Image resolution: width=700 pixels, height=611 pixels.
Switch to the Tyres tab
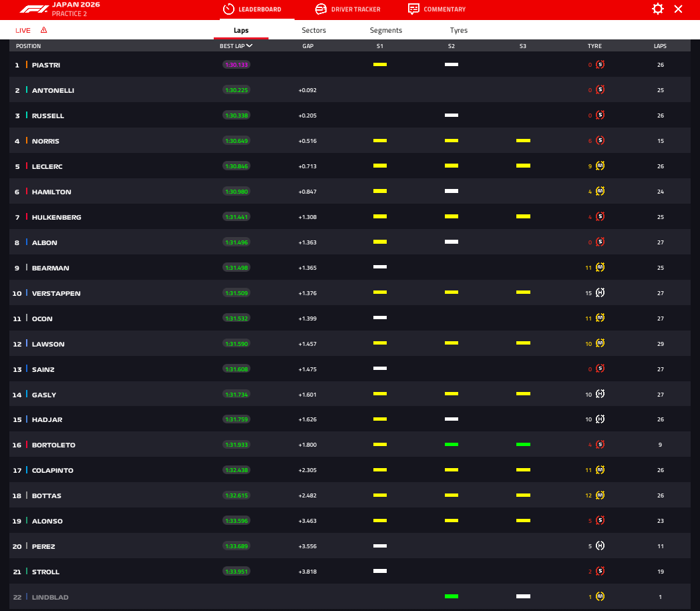pos(458,30)
